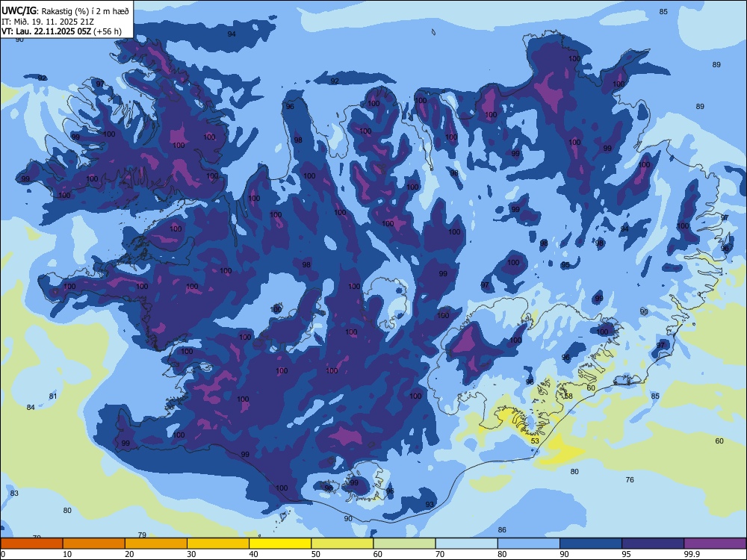The height and width of the screenshot is (560, 747).
Task: Click the map value '93' on the south coast
Action: tap(430, 504)
